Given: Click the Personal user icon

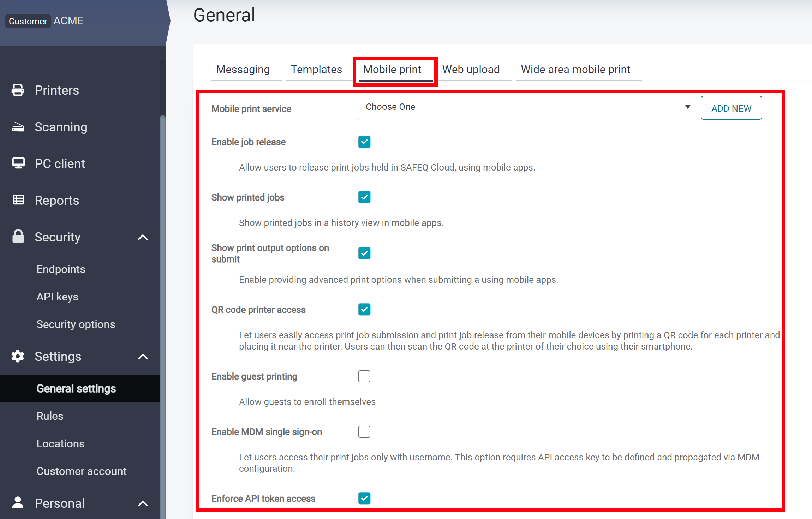Looking at the screenshot, I should click(18, 503).
